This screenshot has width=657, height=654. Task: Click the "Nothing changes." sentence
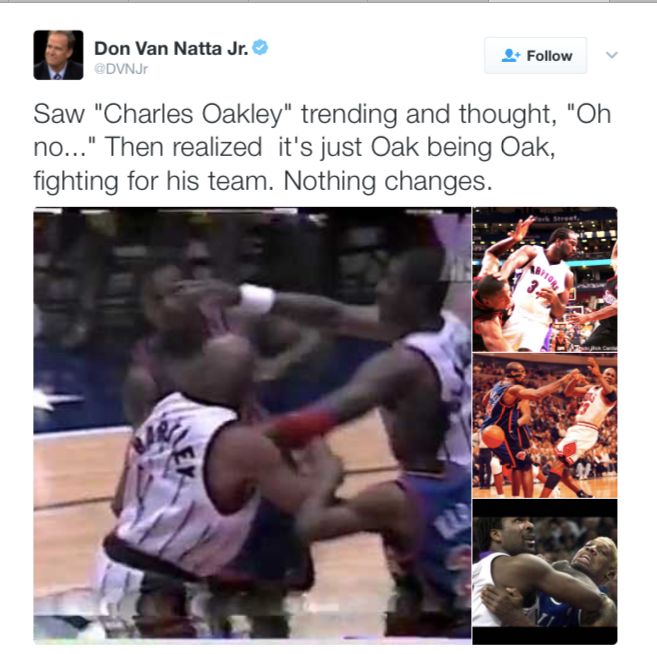coord(388,181)
